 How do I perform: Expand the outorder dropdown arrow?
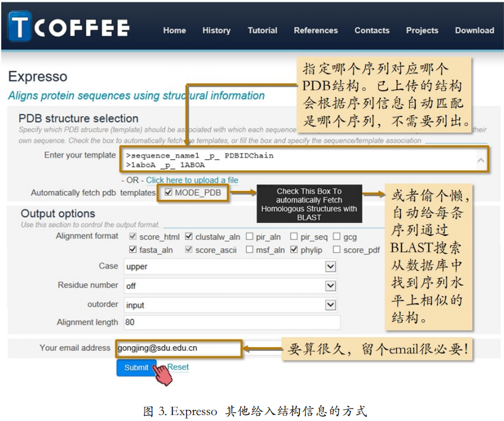click(330, 305)
